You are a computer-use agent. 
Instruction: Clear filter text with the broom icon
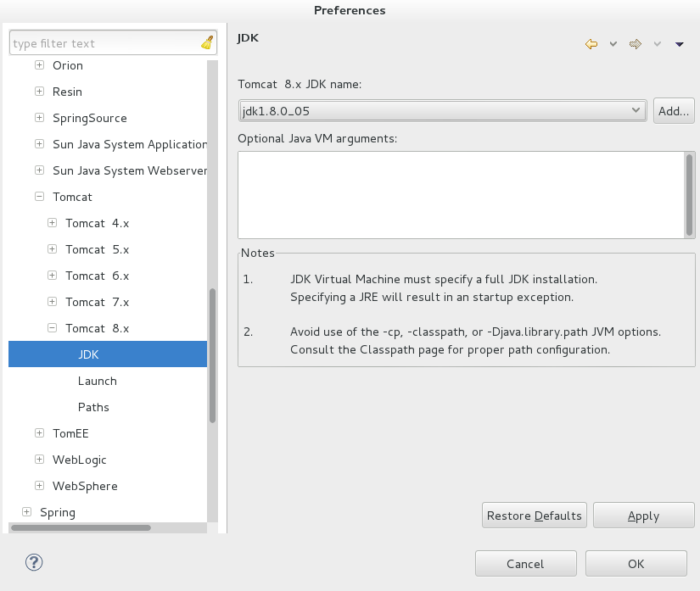pos(207,42)
